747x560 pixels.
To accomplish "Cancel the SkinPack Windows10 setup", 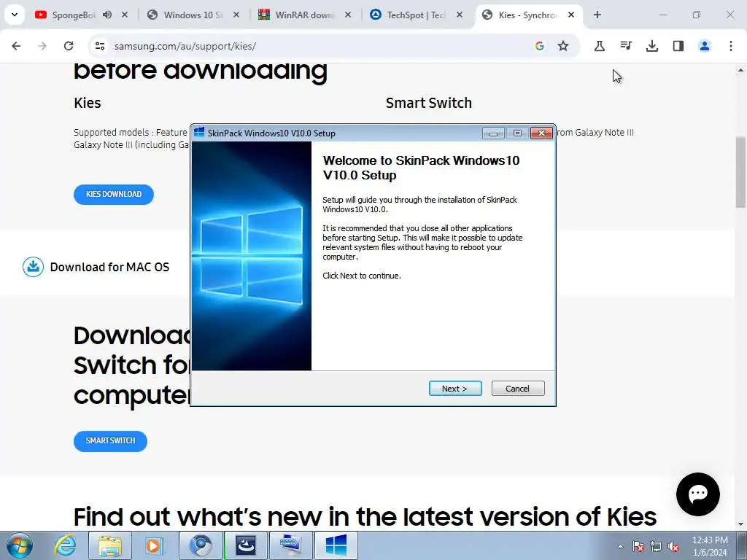I will tap(518, 388).
